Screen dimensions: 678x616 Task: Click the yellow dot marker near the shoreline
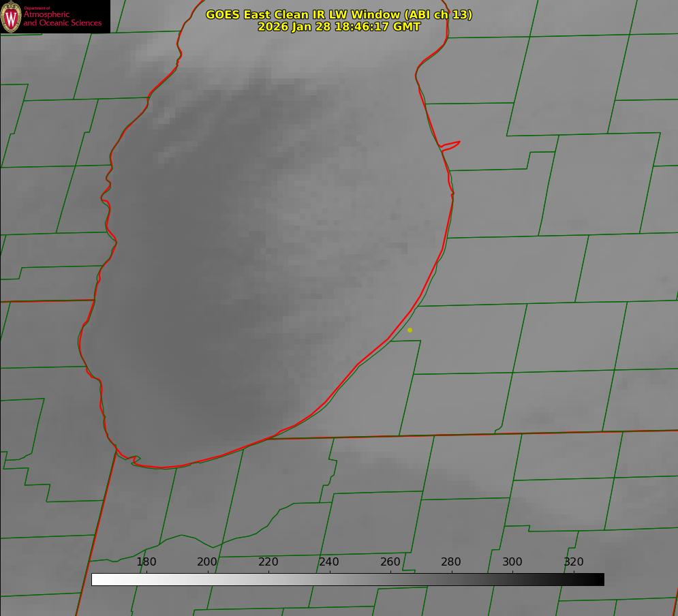410,330
